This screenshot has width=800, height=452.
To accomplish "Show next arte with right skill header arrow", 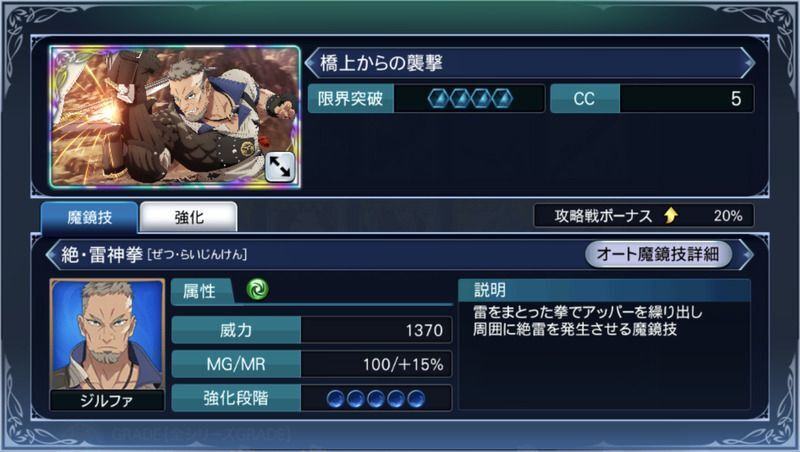I will point(746,254).
